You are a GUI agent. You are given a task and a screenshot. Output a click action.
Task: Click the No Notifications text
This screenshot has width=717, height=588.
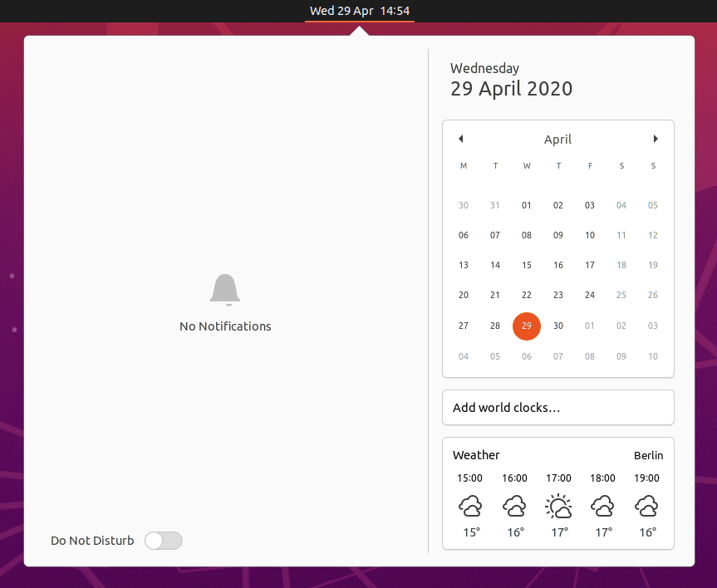pyautogui.click(x=225, y=326)
